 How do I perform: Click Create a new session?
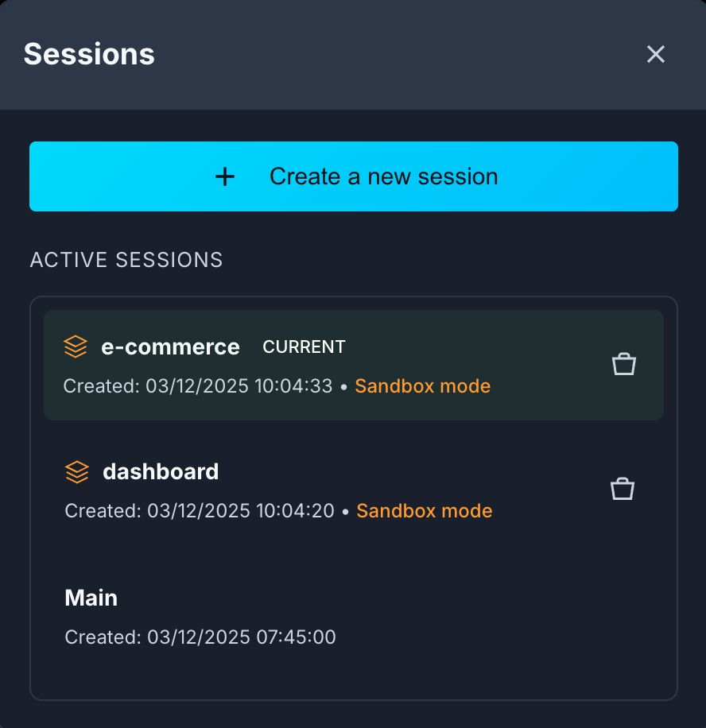353,176
